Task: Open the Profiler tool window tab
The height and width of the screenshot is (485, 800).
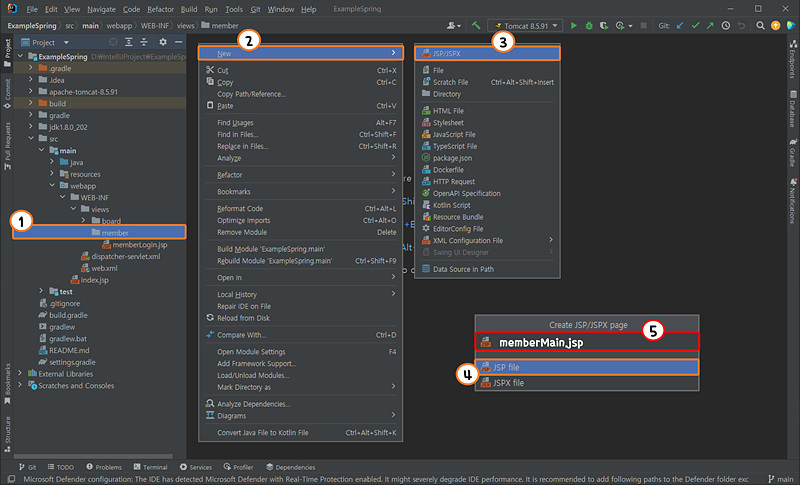Action: 238,467
